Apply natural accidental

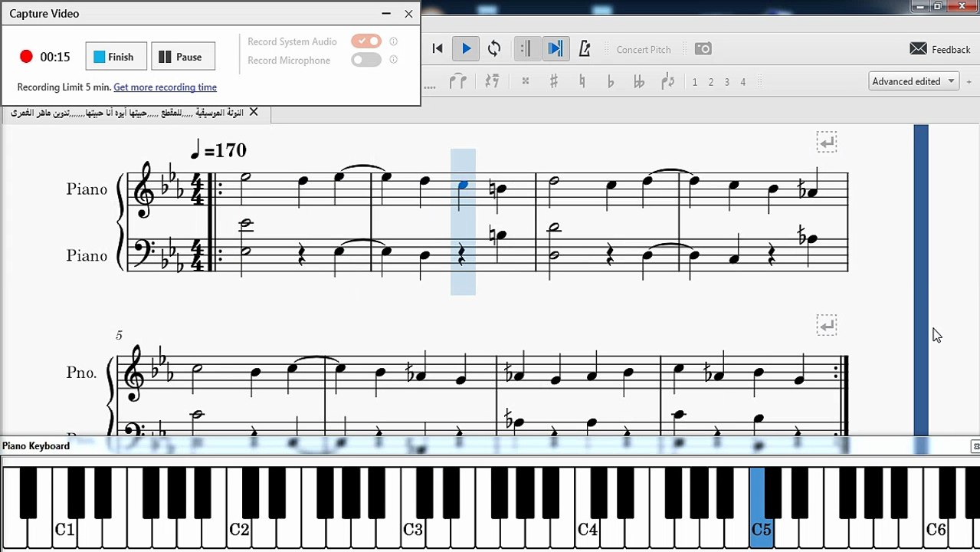click(x=582, y=81)
